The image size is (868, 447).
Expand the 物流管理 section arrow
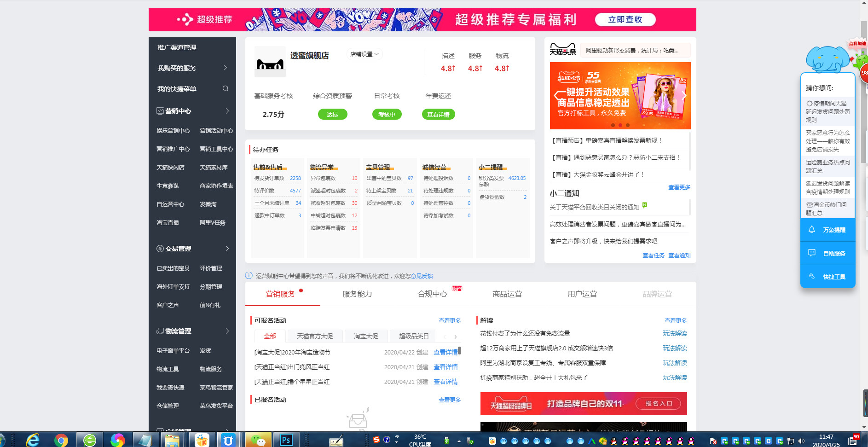(x=227, y=331)
